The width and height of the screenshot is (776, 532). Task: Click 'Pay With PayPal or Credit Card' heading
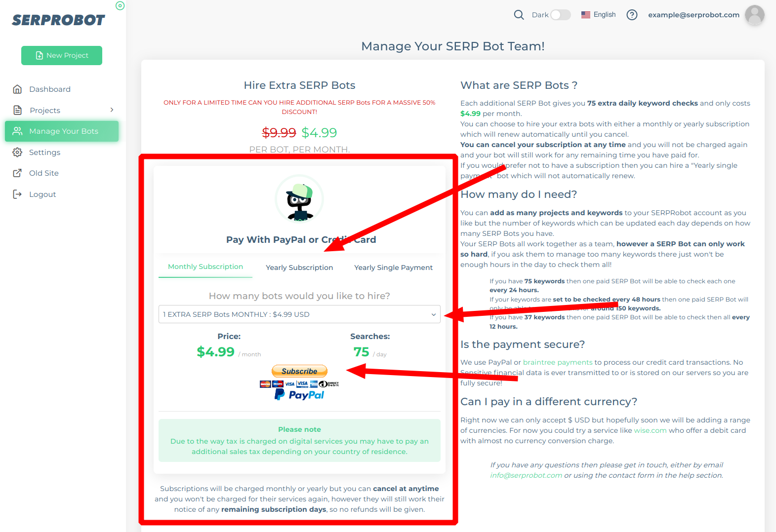301,240
